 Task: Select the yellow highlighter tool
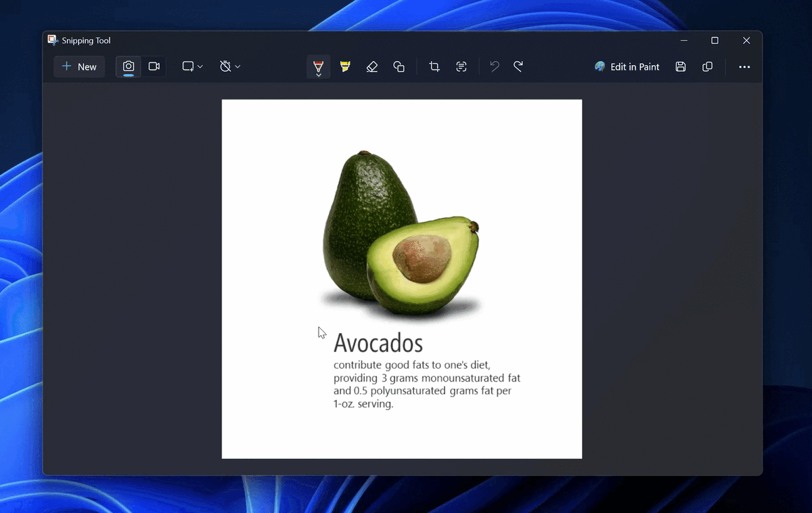[345, 66]
